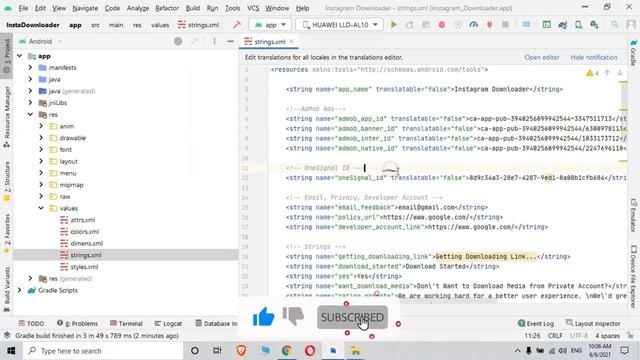
Task: Open the AVD Manager icon
Action: [x=578, y=25]
